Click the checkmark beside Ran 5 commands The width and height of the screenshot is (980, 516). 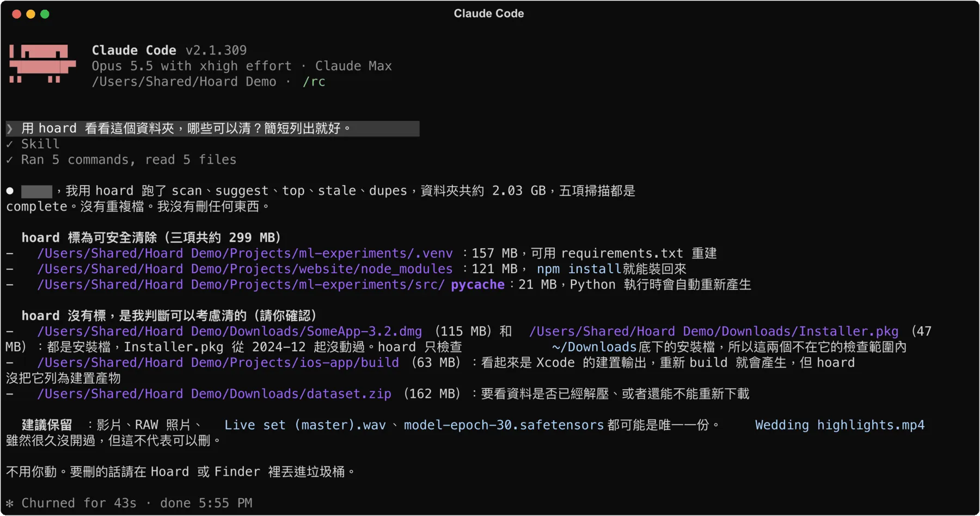pos(10,160)
